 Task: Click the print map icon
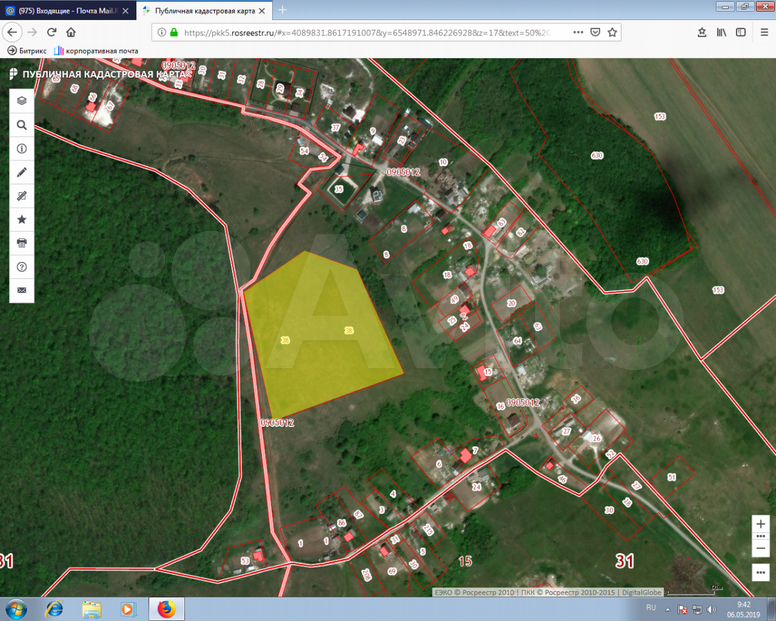click(x=22, y=243)
